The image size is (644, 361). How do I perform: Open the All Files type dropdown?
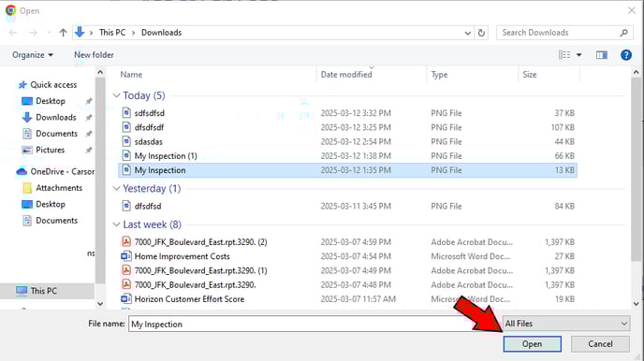pos(566,324)
